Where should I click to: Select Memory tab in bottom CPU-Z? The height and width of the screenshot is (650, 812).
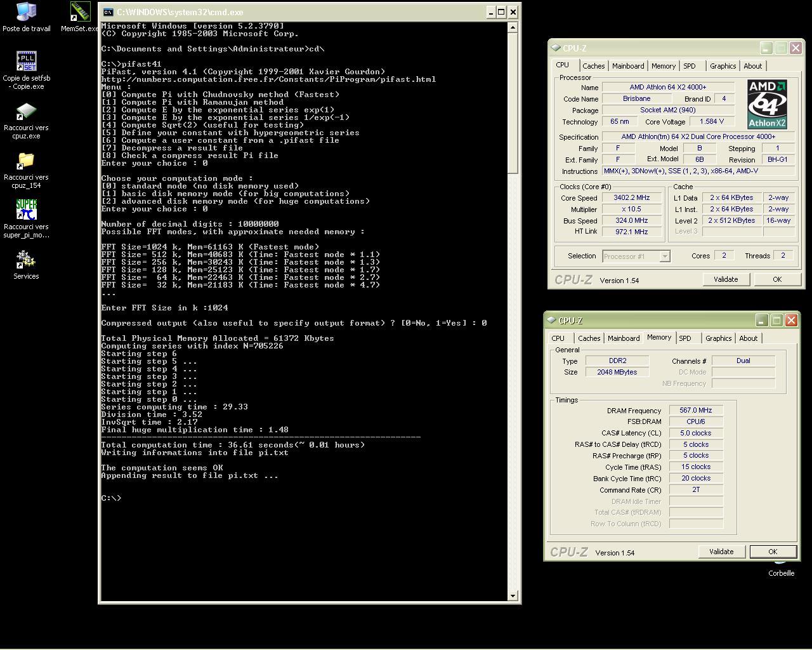pos(659,337)
